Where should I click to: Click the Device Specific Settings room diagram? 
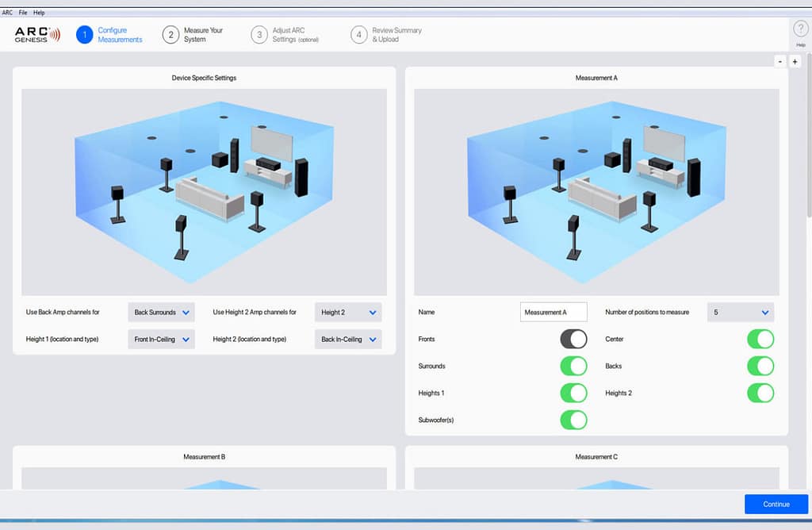click(204, 190)
